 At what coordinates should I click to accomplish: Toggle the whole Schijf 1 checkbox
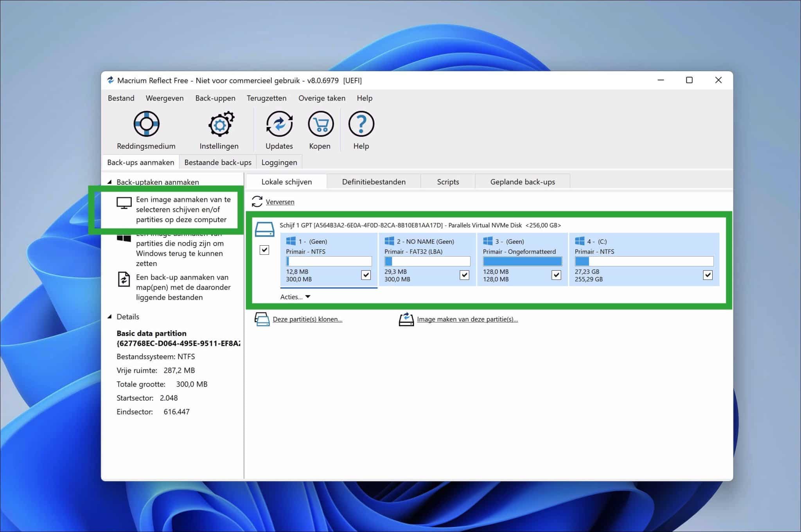(x=264, y=250)
